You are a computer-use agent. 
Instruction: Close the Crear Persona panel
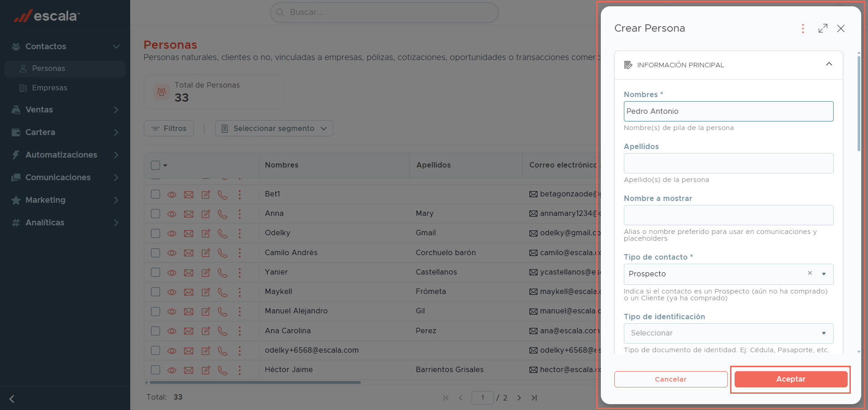tap(841, 28)
